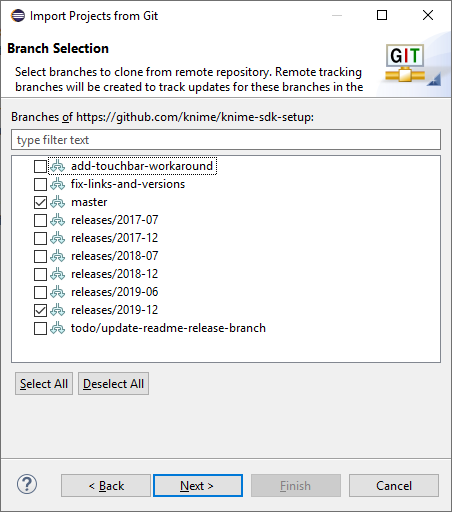The width and height of the screenshot is (452, 512).
Task: Go to the Next wizard page
Action: pyautogui.click(x=198, y=486)
